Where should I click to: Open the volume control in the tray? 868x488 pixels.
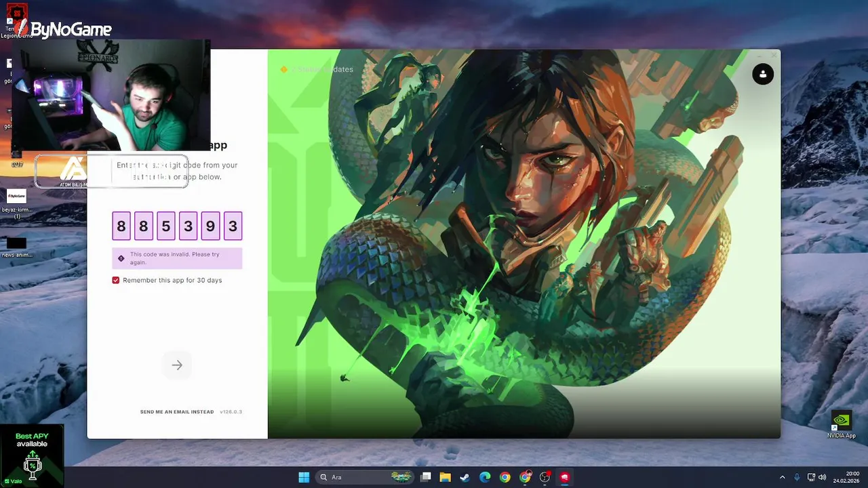tap(822, 477)
